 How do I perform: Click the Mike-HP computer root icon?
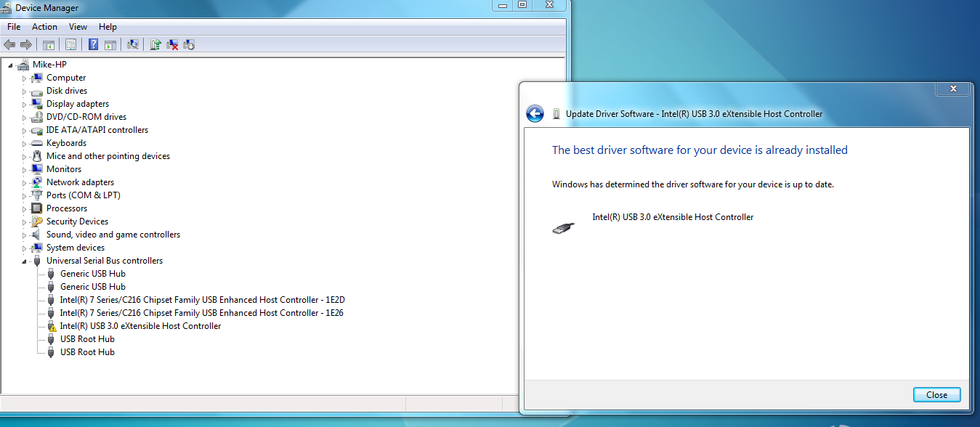(x=23, y=65)
